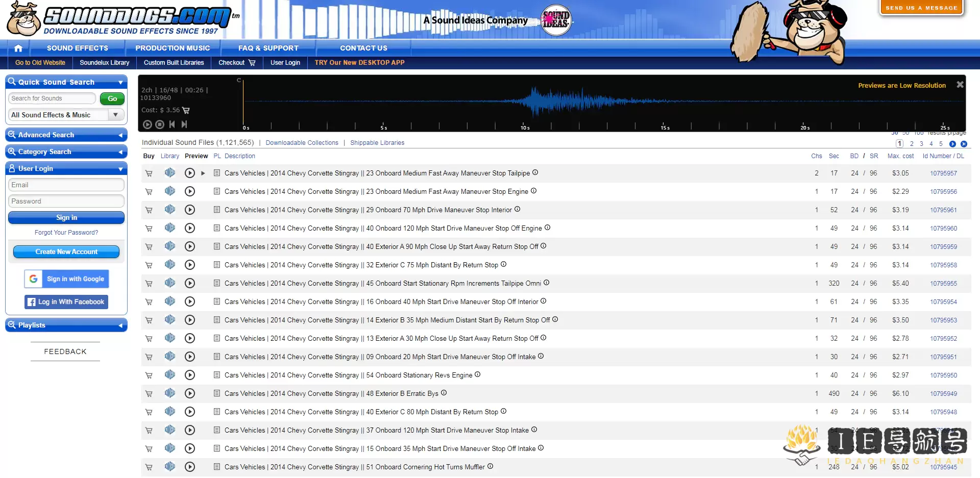
Task: Preview '40 Exterior C 80 Mph Distant By Return Stop'
Action: 190,412
